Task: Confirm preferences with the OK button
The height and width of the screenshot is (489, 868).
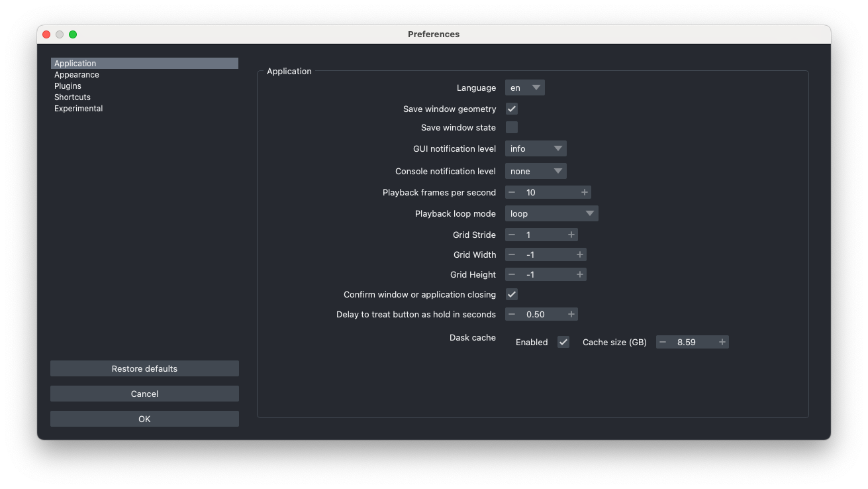Action: (x=144, y=418)
